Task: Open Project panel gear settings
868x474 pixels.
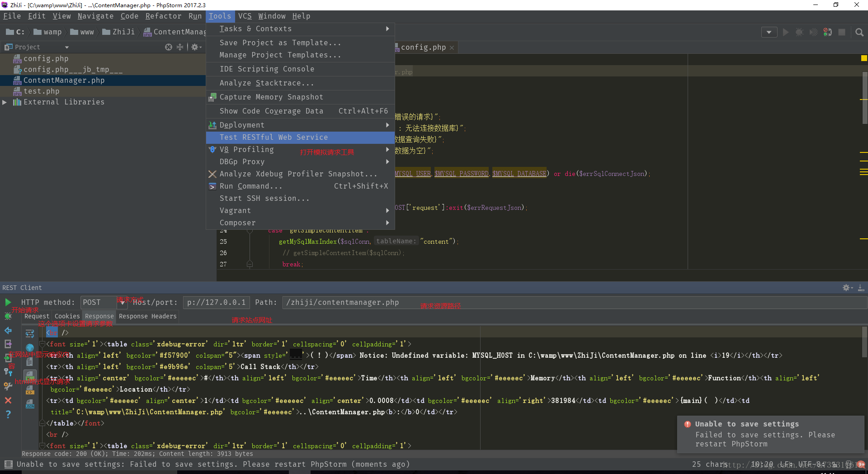Action: point(196,47)
